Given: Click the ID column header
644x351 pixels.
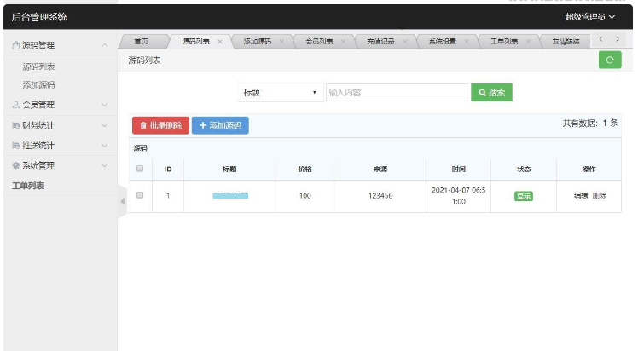Looking at the screenshot, I should (x=168, y=169).
